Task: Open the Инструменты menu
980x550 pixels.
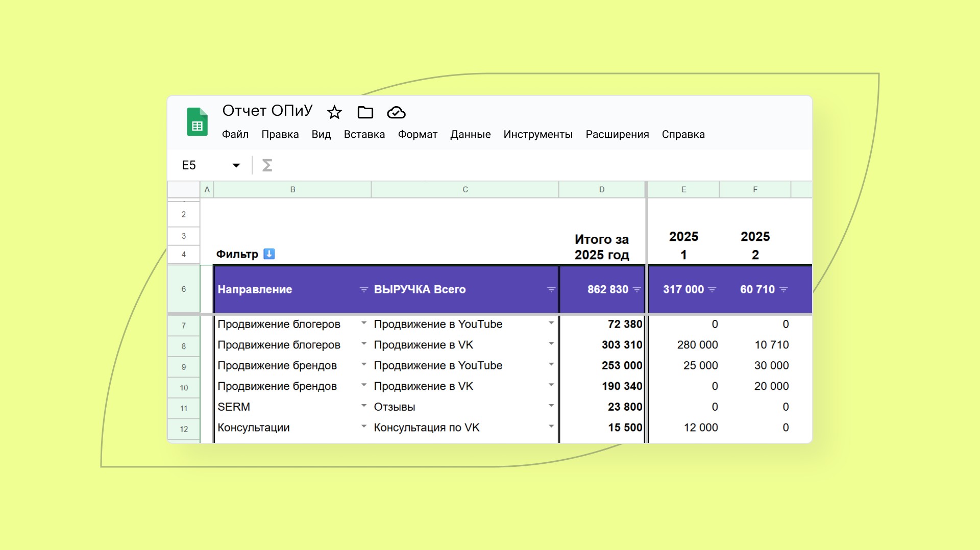Action: [538, 134]
